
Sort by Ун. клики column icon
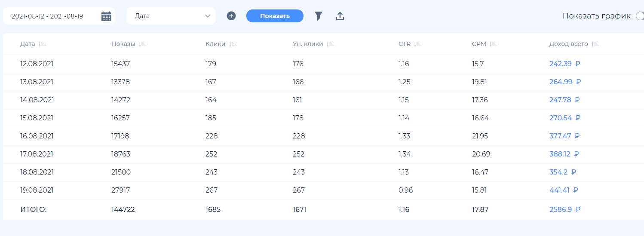(x=330, y=44)
